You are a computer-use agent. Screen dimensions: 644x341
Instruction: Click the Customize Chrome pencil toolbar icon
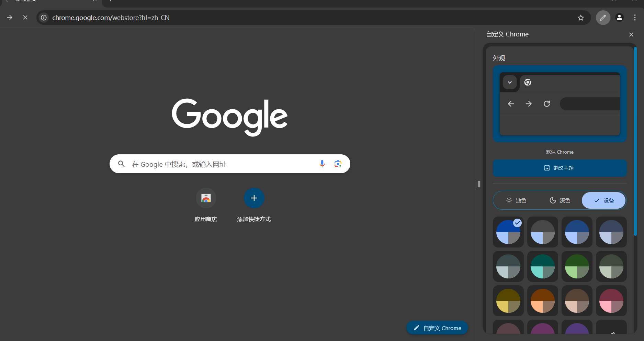[603, 18]
